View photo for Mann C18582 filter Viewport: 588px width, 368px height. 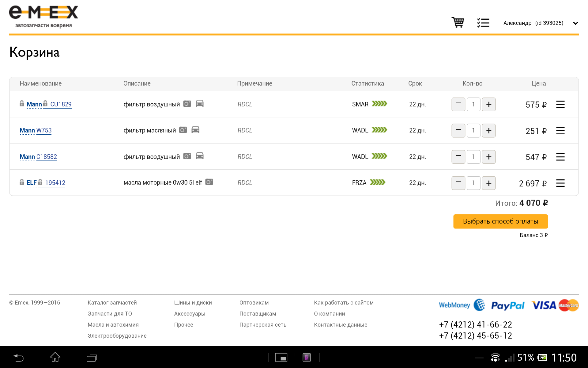(187, 156)
